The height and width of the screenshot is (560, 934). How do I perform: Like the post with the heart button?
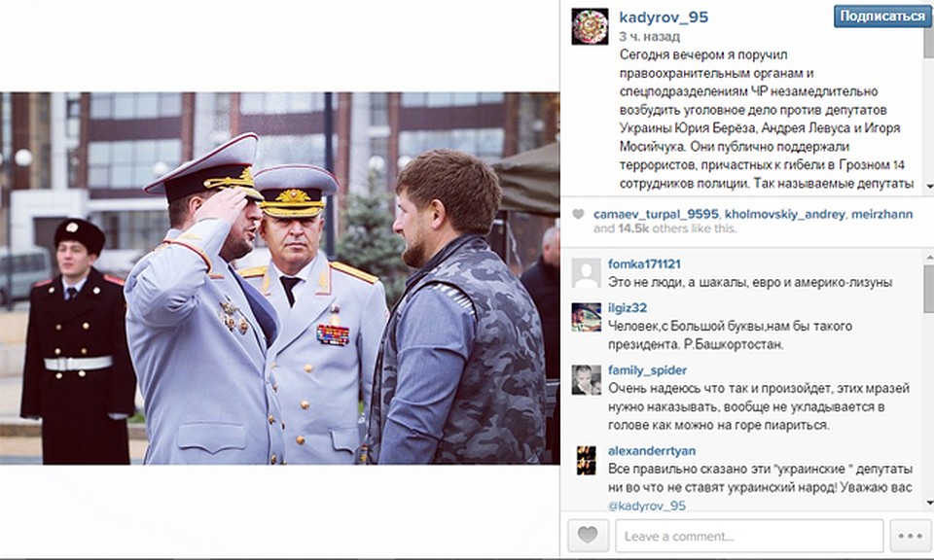[588, 536]
